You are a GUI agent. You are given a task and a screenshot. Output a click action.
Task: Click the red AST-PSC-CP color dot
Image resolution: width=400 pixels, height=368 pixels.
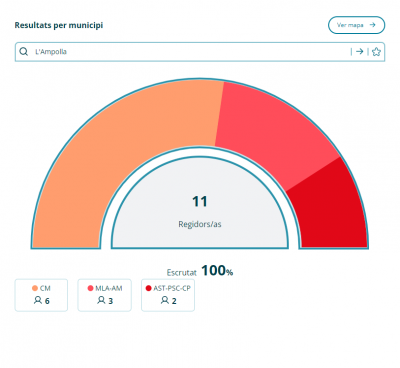149,288
